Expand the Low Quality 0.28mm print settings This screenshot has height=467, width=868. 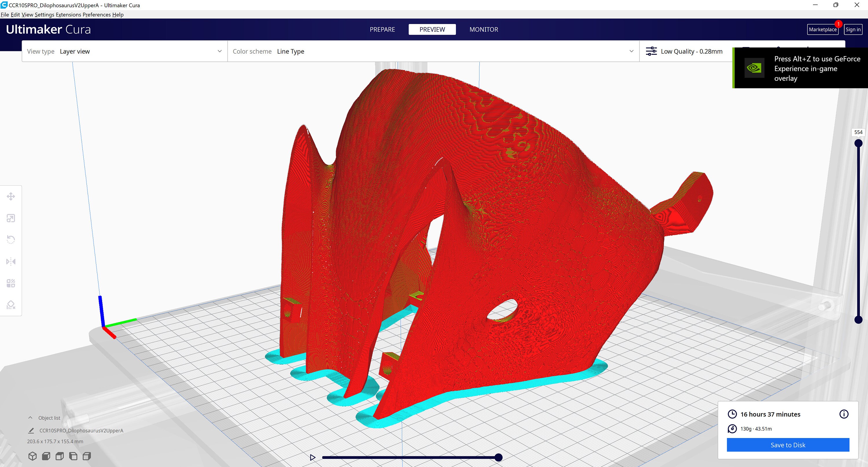(692, 51)
